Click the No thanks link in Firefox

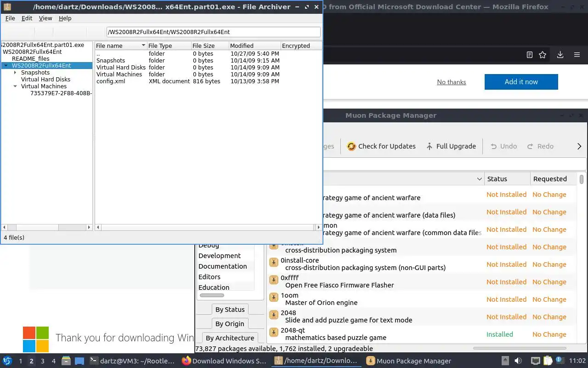[452, 82]
